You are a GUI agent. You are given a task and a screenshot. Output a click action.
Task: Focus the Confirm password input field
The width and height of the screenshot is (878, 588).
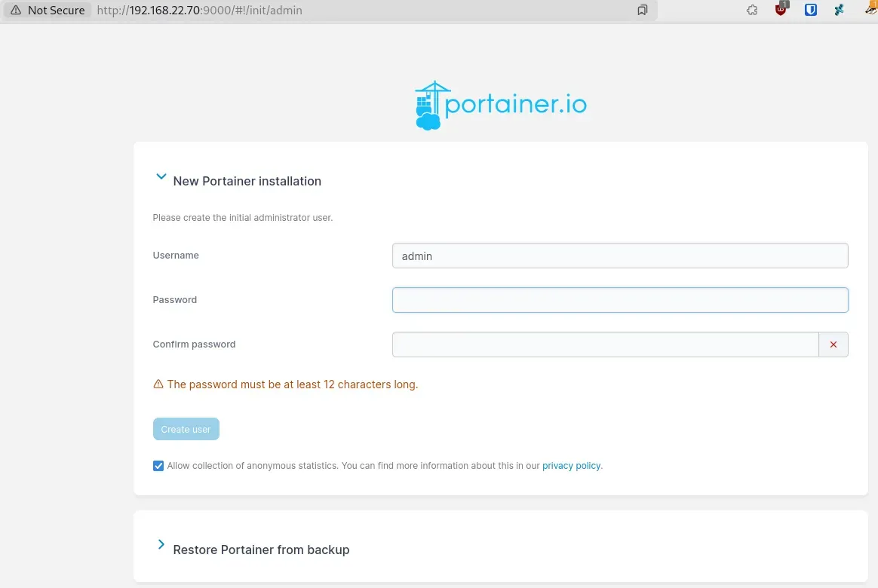coord(605,345)
